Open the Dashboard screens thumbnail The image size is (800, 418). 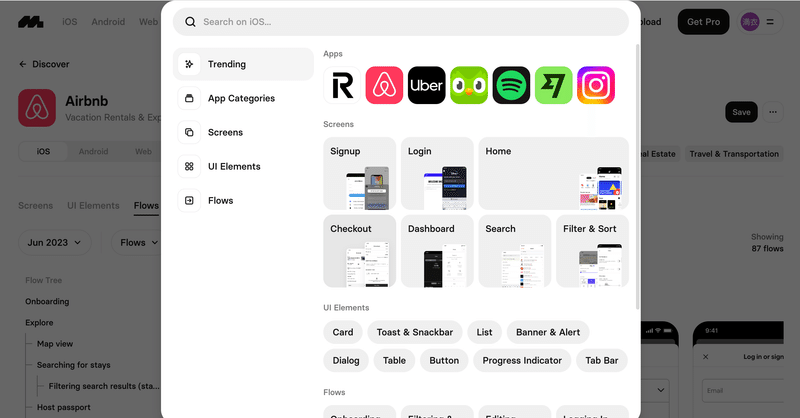(437, 251)
